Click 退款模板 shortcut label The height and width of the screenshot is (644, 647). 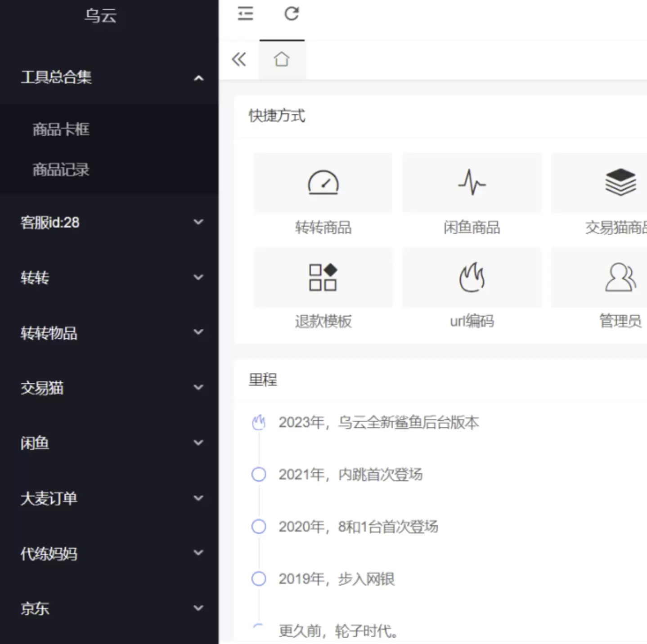click(323, 321)
